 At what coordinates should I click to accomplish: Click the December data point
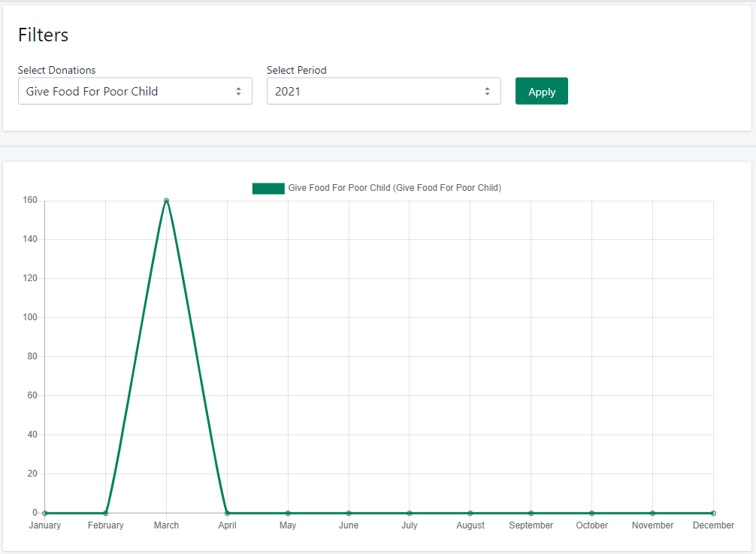(x=712, y=513)
